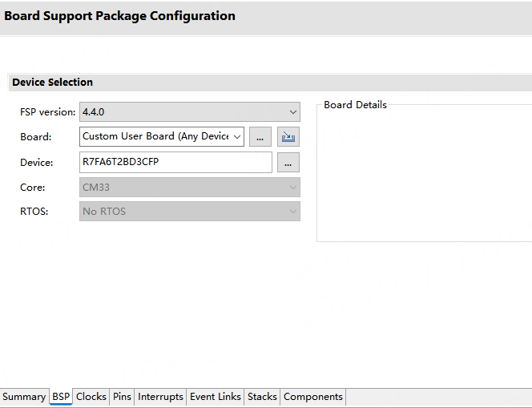Switch to the Summary tab
532x408 pixels.
pos(24,397)
